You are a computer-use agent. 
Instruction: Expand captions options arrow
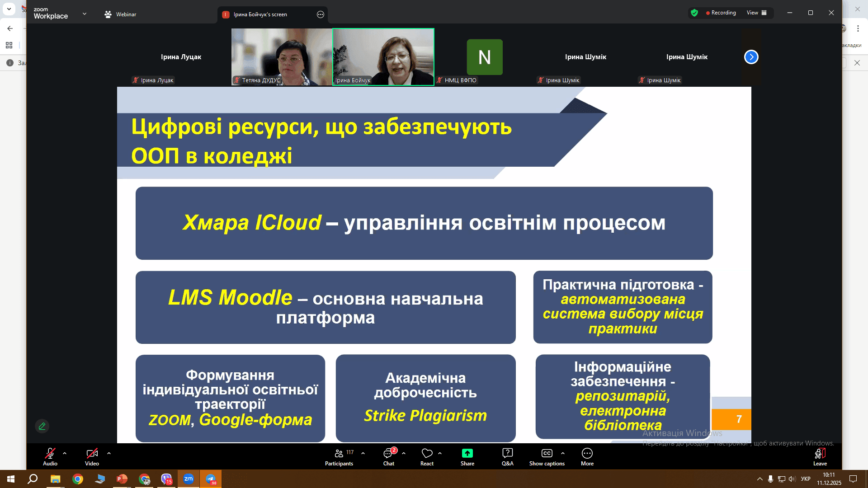pyautogui.click(x=563, y=453)
